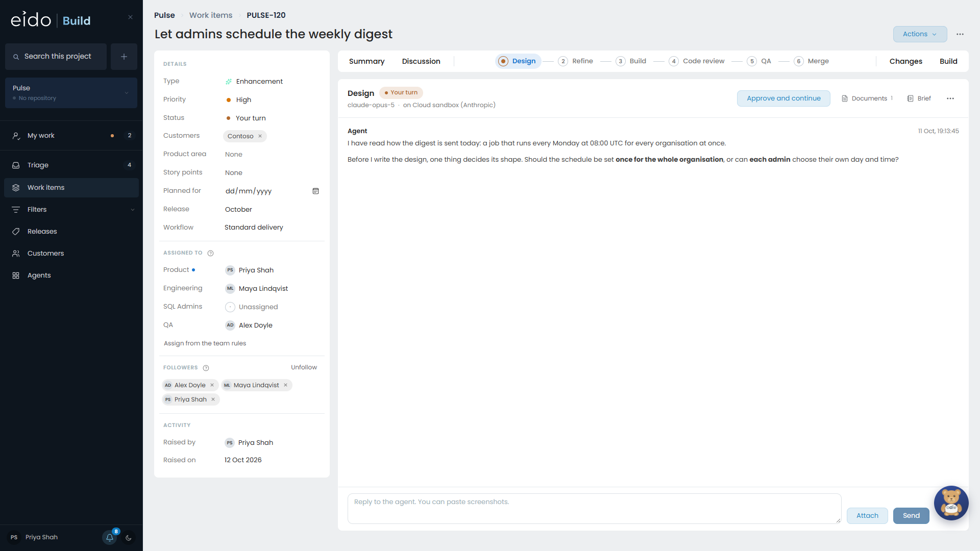Select the Refine workflow step
Image resolution: width=980 pixels, height=551 pixels.
click(576, 61)
